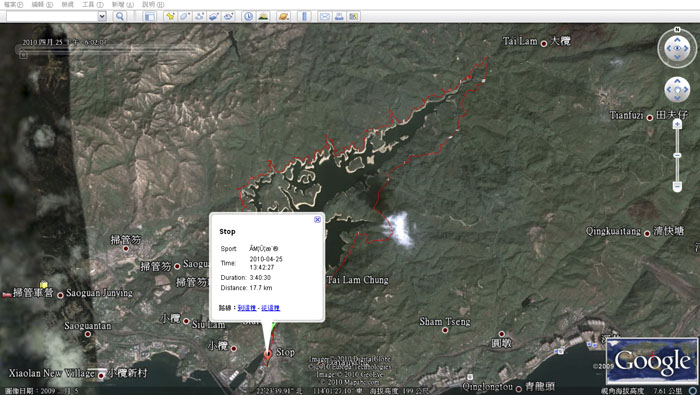Click the email envelope icon
The image size is (700, 395).
click(325, 17)
